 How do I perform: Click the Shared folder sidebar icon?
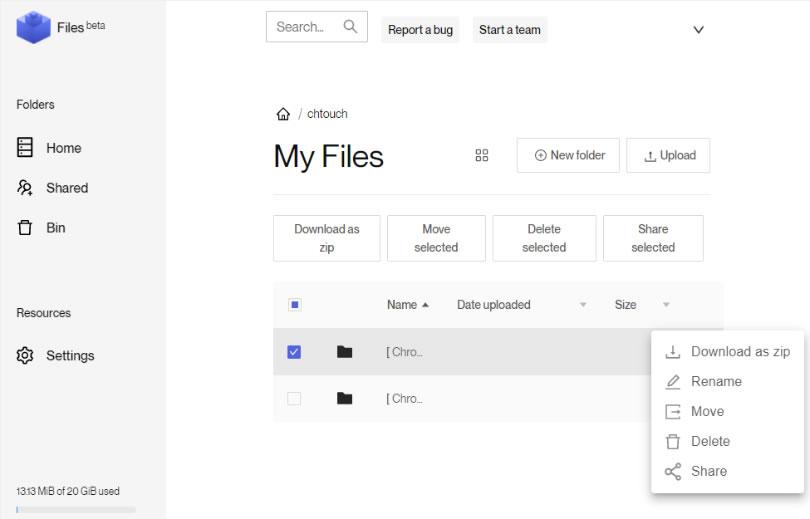pos(25,188)
